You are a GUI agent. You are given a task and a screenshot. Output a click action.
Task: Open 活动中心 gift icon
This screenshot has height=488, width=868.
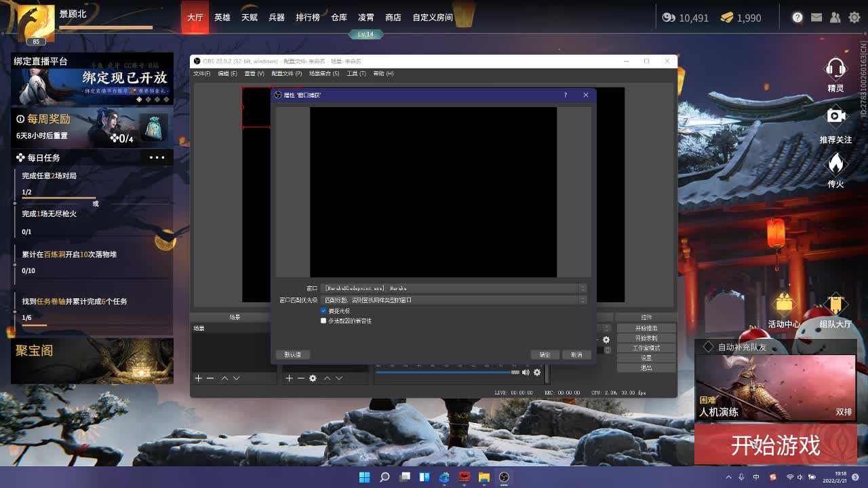coord(784,304)
